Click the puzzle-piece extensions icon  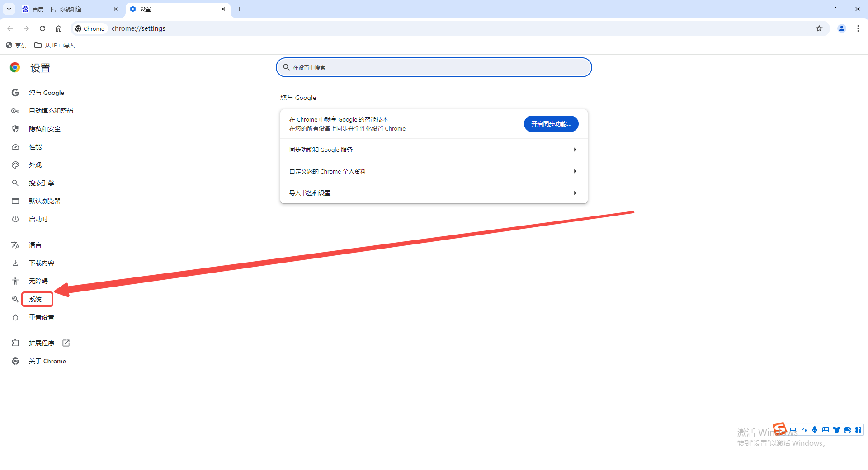(15, 343)
